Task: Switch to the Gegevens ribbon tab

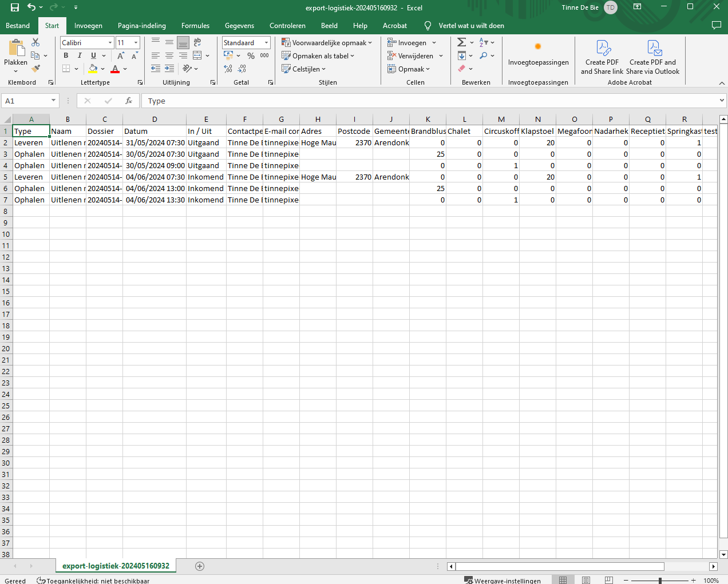Action: 239,26
